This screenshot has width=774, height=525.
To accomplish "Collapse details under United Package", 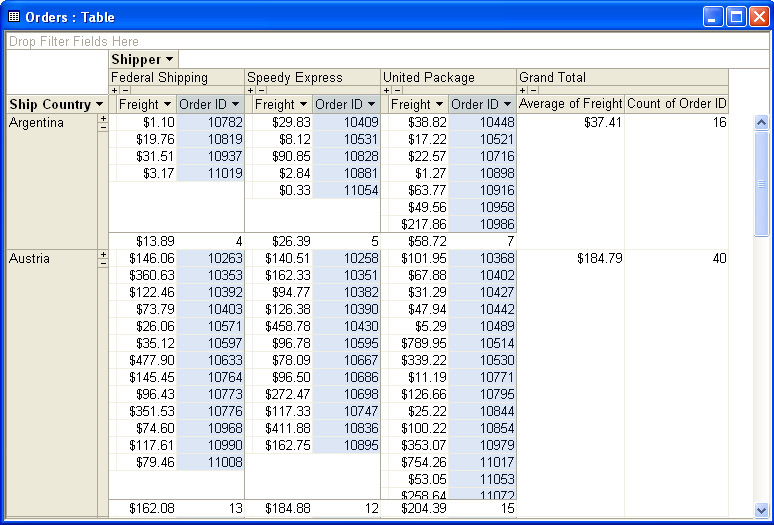I will (396, 90).
